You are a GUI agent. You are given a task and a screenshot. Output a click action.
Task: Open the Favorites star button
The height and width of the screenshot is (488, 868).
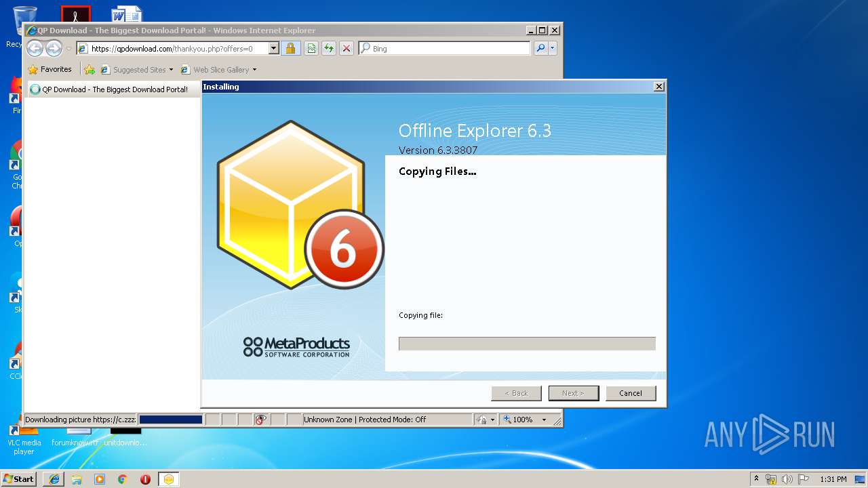tap(50, 69)
